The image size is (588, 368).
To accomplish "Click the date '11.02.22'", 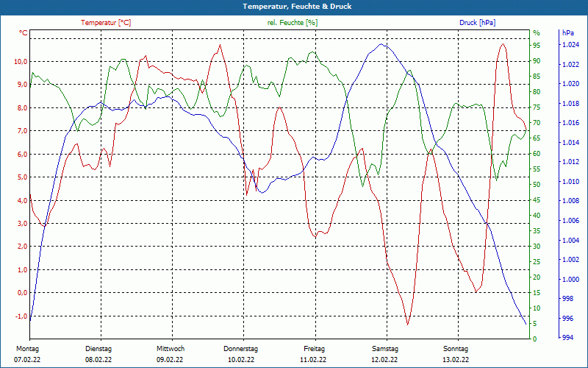I will (x=313, y=360).
